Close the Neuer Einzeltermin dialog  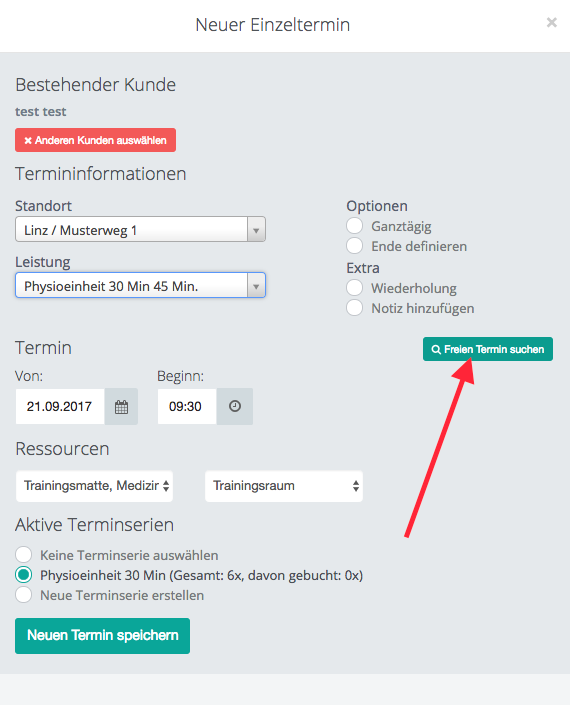pos(552,22)
